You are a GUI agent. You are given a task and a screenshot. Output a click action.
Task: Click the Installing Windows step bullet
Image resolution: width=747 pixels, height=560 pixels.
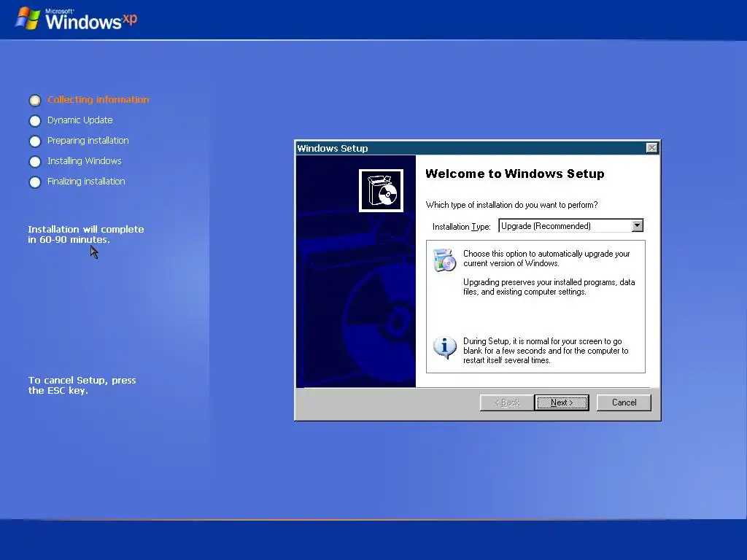pos(35,161)
